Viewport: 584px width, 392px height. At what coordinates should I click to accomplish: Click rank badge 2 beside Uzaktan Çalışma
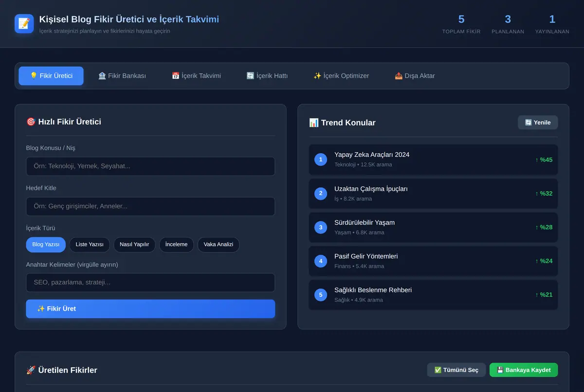[321, 194]
